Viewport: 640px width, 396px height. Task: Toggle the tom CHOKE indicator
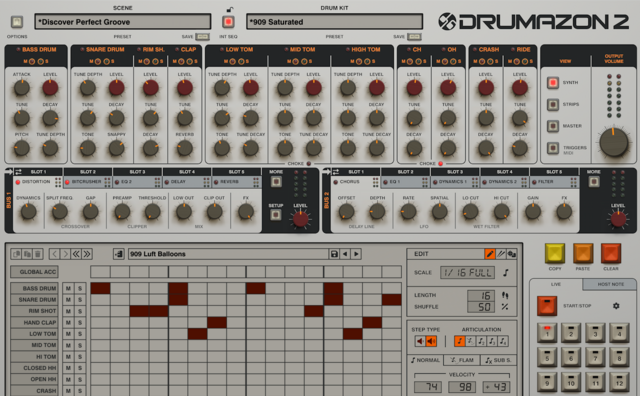point(309,164)
